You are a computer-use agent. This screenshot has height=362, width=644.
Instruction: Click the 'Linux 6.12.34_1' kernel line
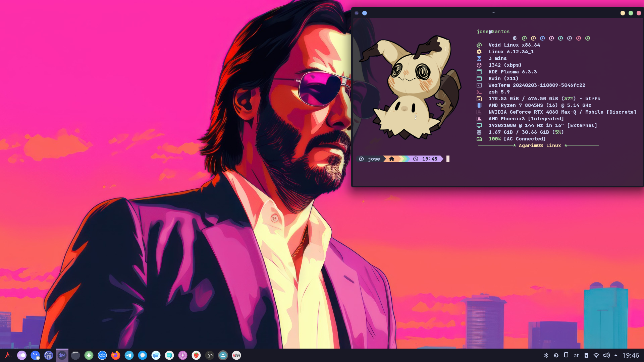tap(511, 52)
